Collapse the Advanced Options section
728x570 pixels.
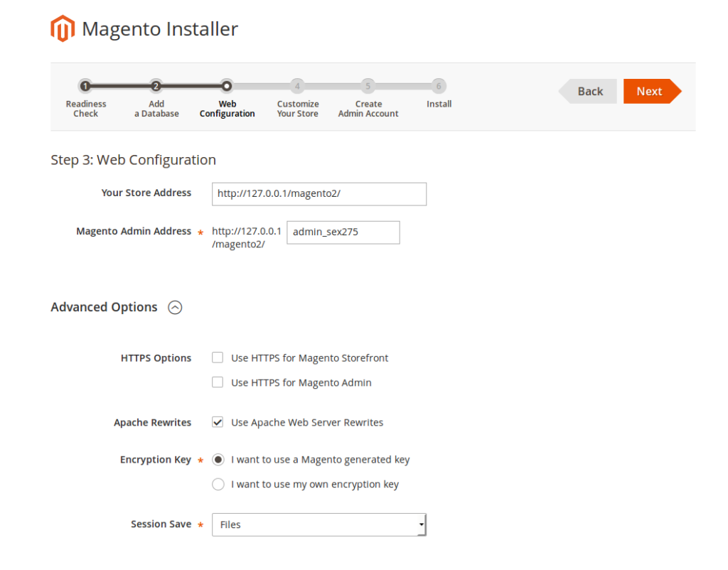(175, 307)
